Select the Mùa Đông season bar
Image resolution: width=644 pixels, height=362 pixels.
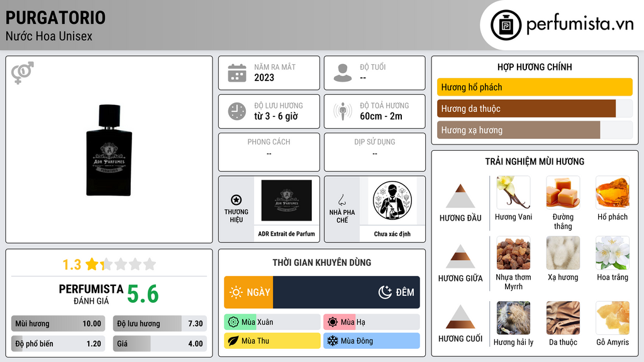[372, 341]
